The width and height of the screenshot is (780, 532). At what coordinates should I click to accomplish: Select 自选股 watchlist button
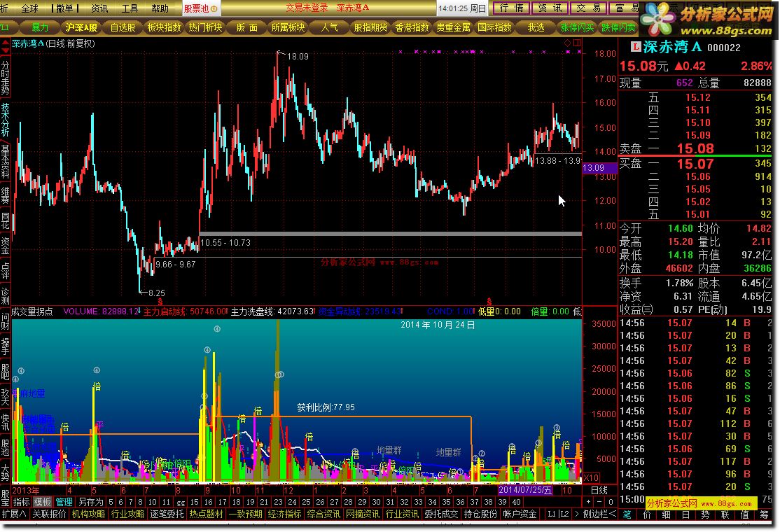123,28
